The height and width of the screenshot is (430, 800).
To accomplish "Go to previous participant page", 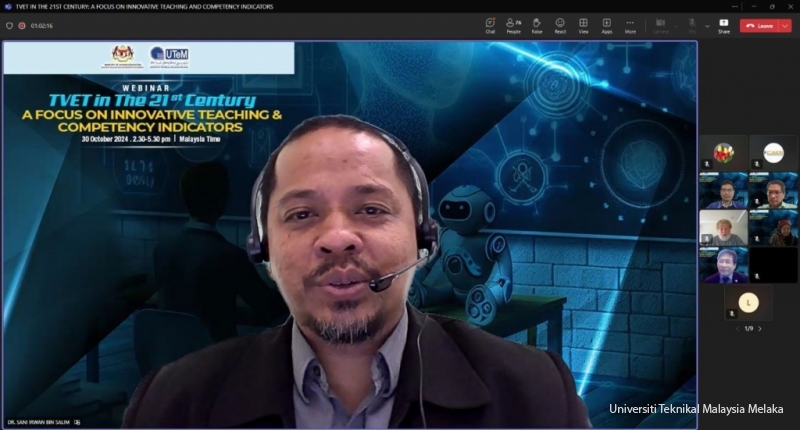I will (737, 328).
